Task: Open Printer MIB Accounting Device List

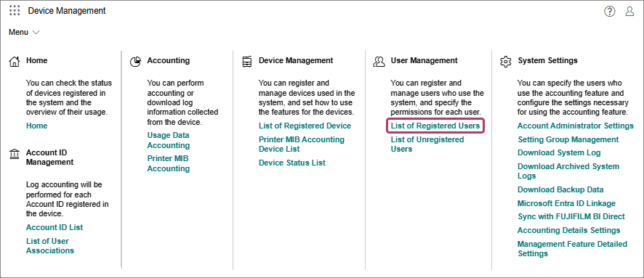Action: pos(302,144)
